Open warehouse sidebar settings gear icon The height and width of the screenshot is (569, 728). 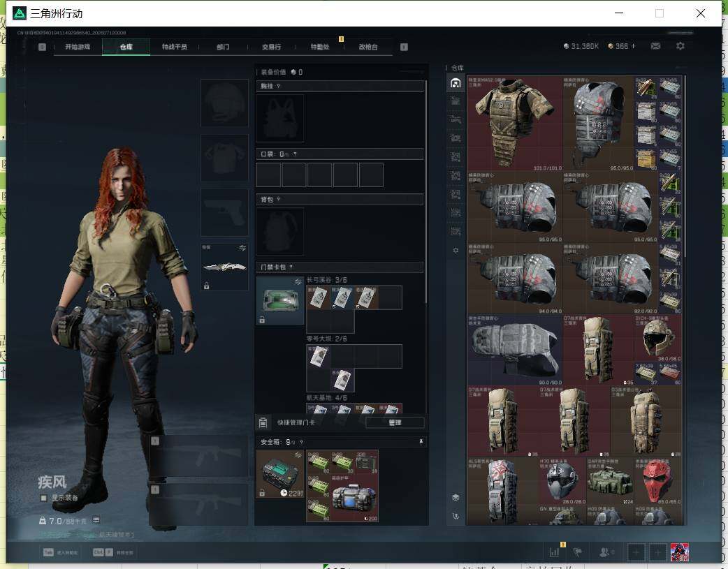coord(456,251)
